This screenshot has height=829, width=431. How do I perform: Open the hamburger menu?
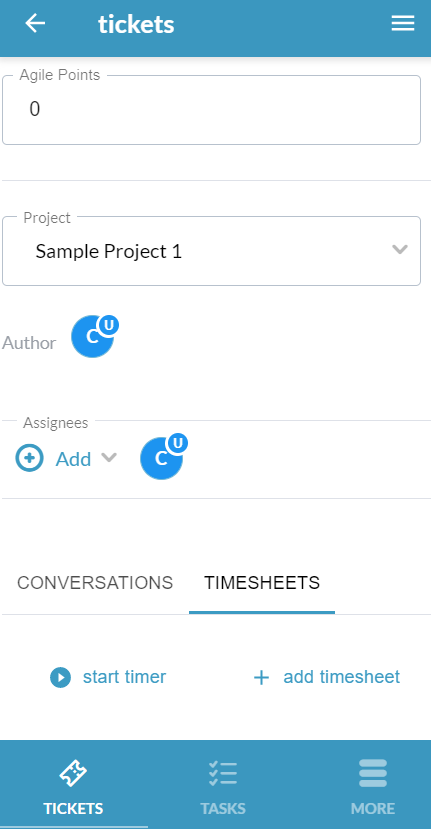[402, 23]
